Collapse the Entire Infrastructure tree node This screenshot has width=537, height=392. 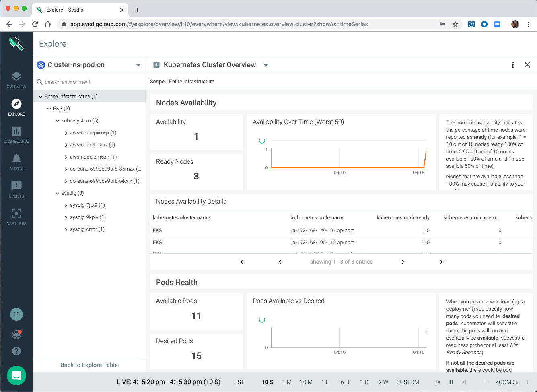point(41,97)
